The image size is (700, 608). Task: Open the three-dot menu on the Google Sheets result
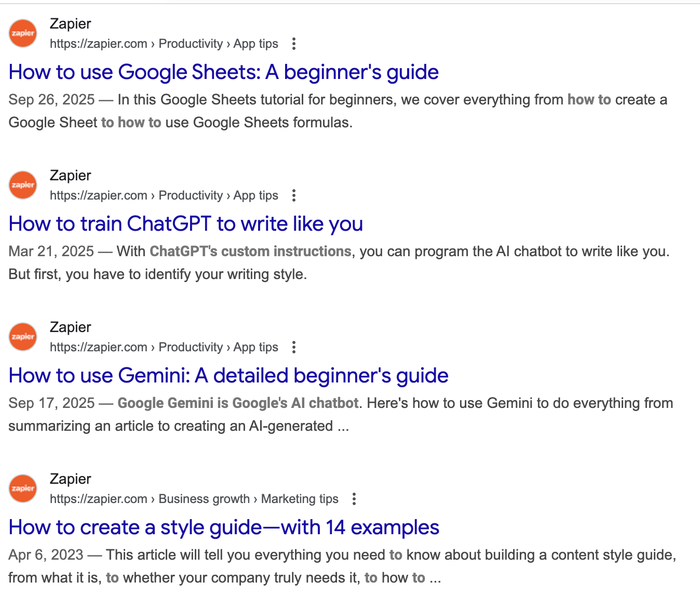click(x=294, y=44)
